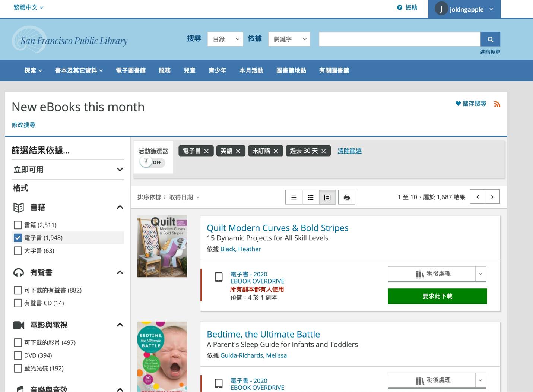Check the DVD (394) checkbox
Image resolution: width=533 pixels, height=392 pixels.
pyautogui.click(x=18, y=355)
